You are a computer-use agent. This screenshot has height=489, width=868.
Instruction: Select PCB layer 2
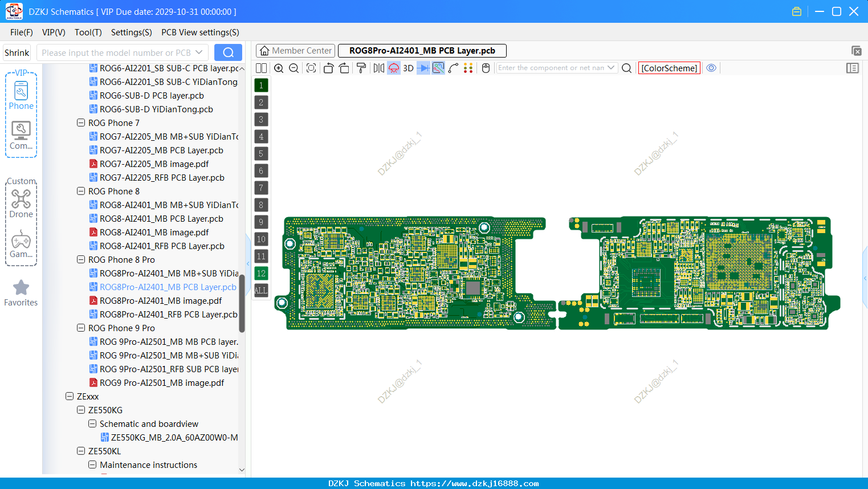pos(261,103)
